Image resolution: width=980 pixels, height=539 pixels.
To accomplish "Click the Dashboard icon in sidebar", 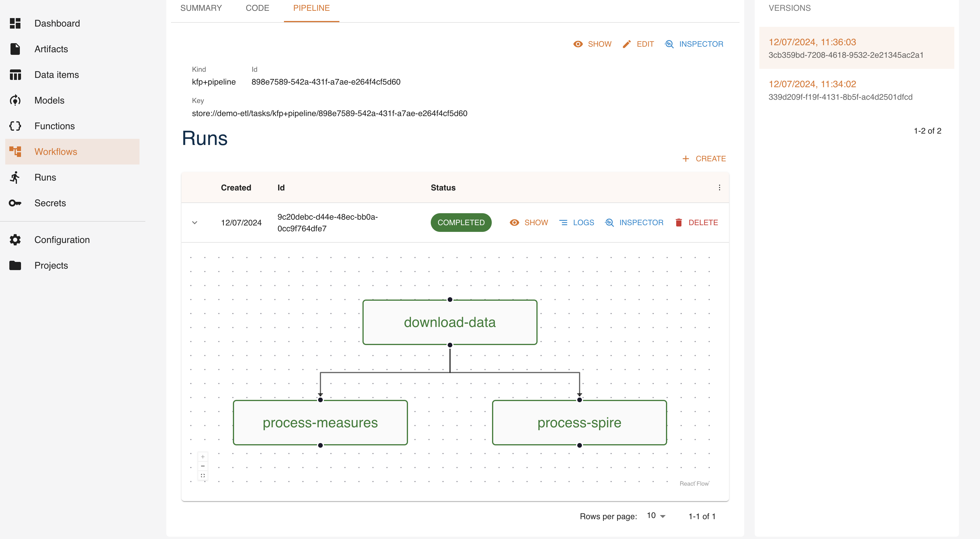I will pos(15,23).
